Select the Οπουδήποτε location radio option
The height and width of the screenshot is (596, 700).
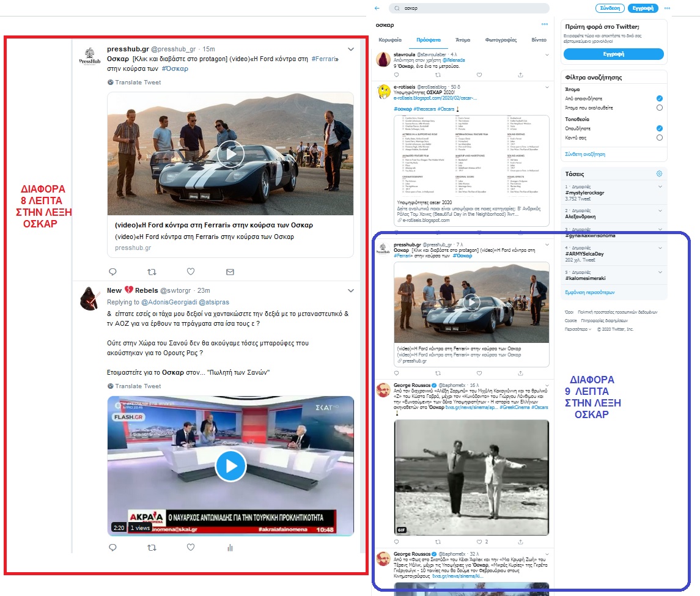click(x=660, y=128)
